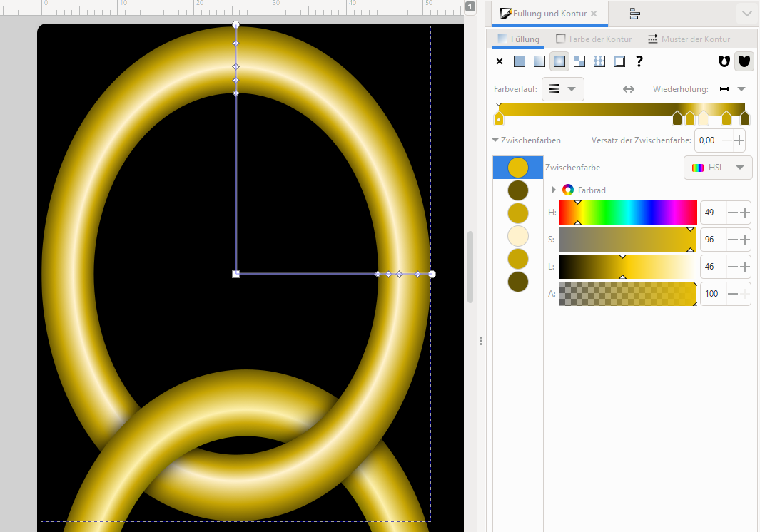Set fill to no paint (X icon)

[x=500, y=61]
